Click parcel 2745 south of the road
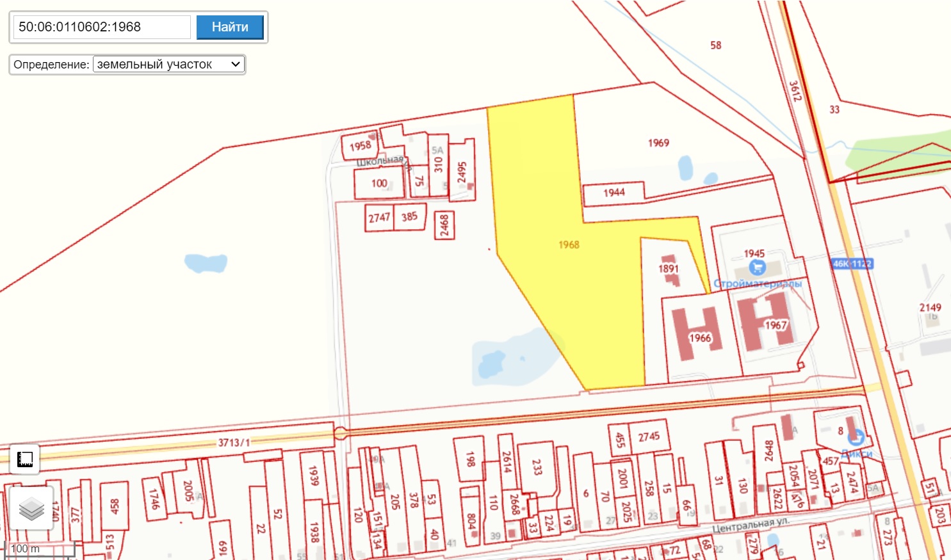This screenshot has height=560, width=951. (649, 436)
